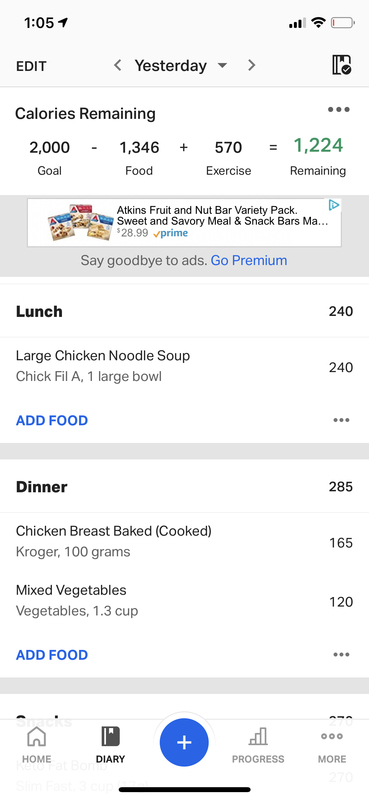The width and height of the screenshot is (369, 800).
Task: Switch to the Progress tab
Action: [258, 745]
